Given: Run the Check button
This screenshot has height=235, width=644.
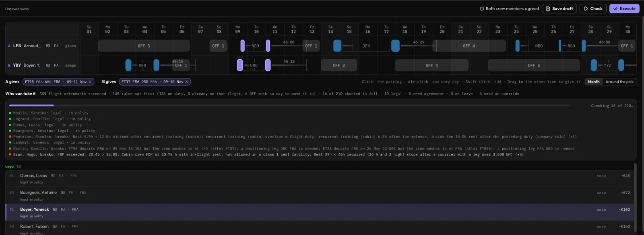Looking at the screenshot, I should tap(593, 8).
